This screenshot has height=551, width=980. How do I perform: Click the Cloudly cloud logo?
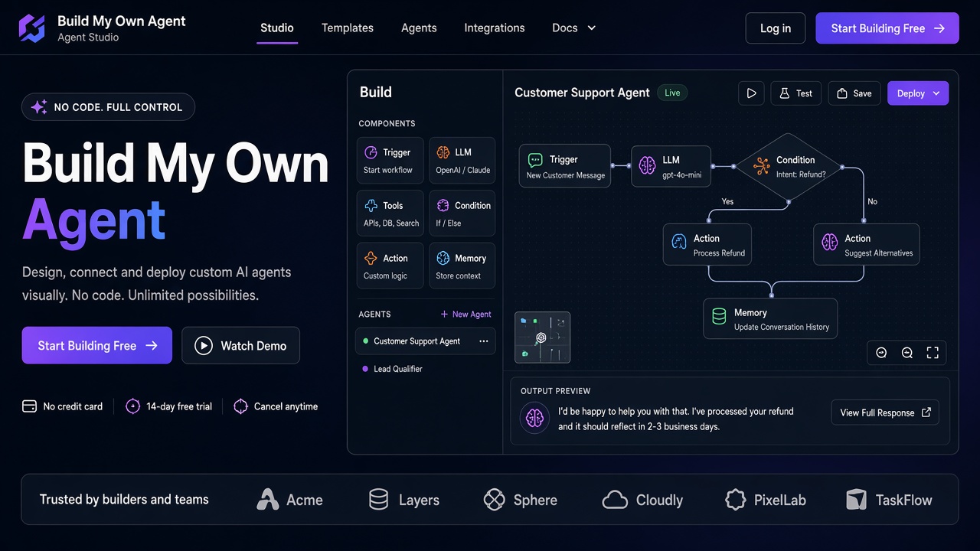pyautogui.click(x=615, y=500)
